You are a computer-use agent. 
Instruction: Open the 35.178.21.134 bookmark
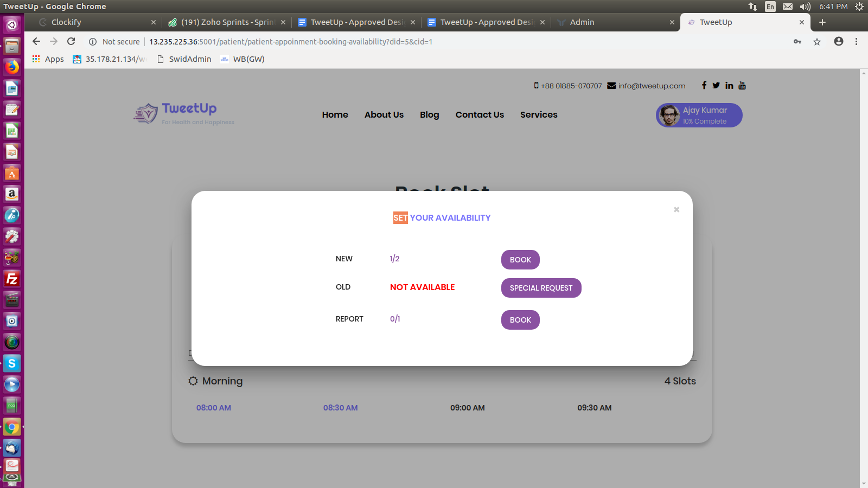110,59
